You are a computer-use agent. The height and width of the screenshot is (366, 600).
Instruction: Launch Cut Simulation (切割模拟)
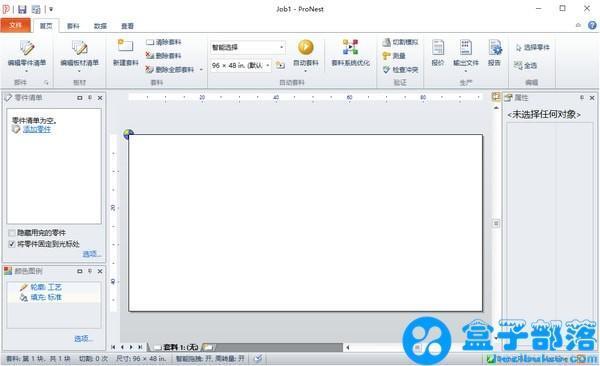coord(401,42)
